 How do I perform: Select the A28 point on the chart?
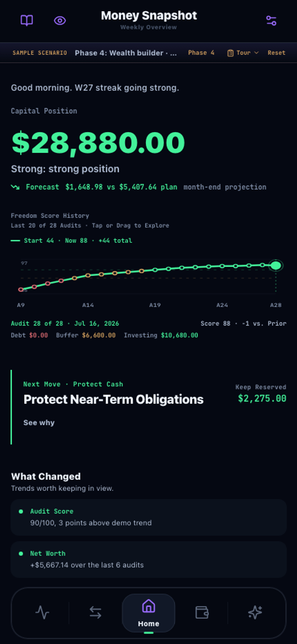276,265
